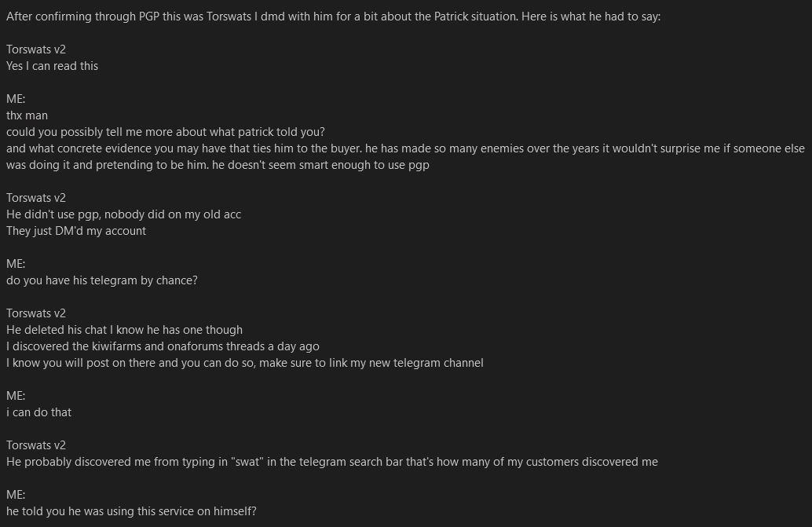Click the line "They just DM'd my account"

tap(76, 231)
